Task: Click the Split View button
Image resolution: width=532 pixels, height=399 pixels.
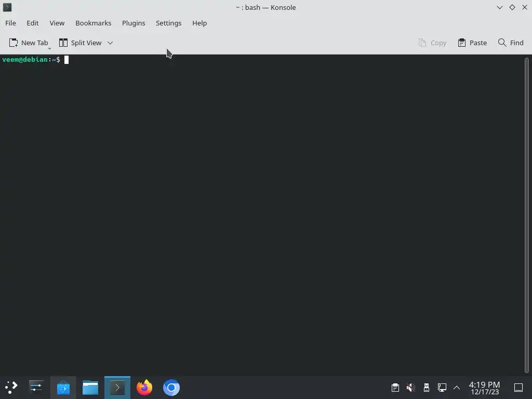Action: tap(81, 43)
